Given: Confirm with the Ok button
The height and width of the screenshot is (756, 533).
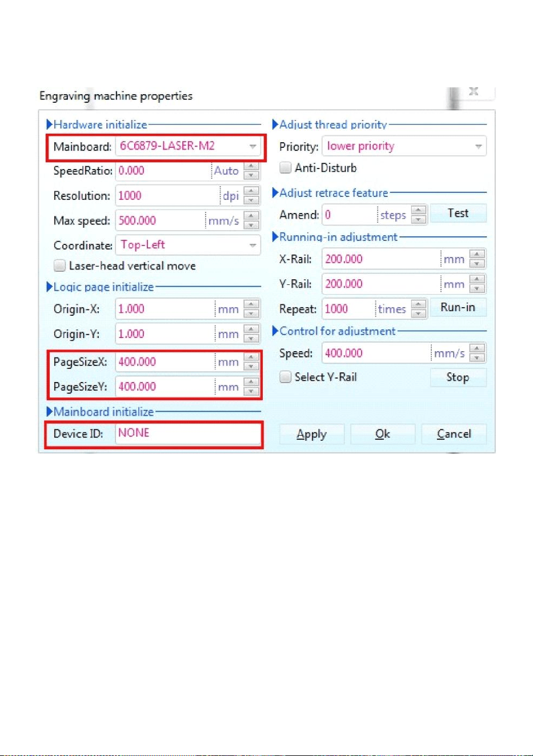Looking at the screenshot, I should click(x=383, y=435).
